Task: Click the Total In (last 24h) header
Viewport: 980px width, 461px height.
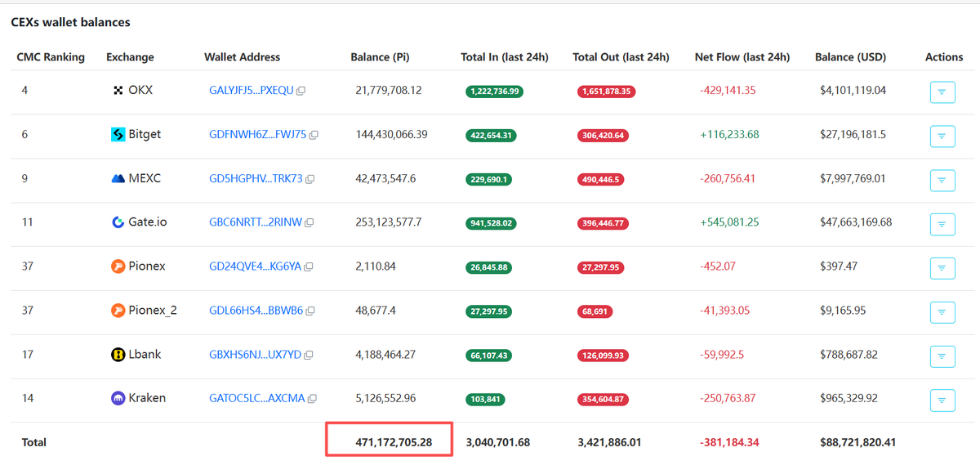Action: (x=505, y=57)
